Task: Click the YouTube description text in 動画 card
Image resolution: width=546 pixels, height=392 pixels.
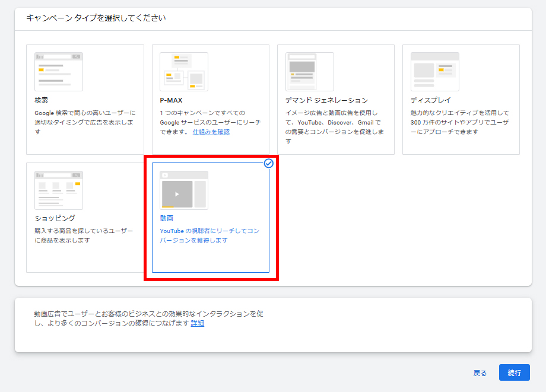Action: 209,235
